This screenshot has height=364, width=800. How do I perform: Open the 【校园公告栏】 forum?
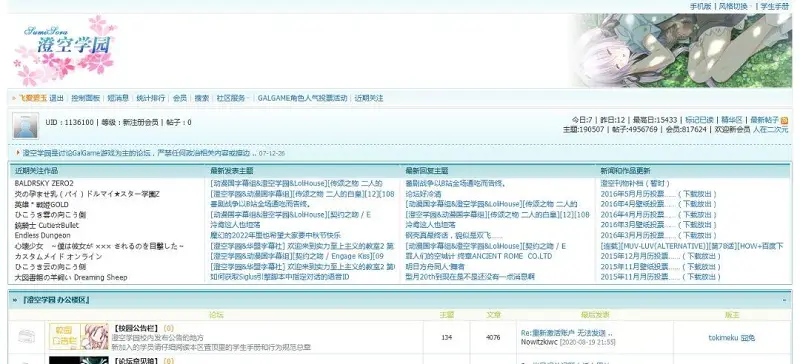136,328
